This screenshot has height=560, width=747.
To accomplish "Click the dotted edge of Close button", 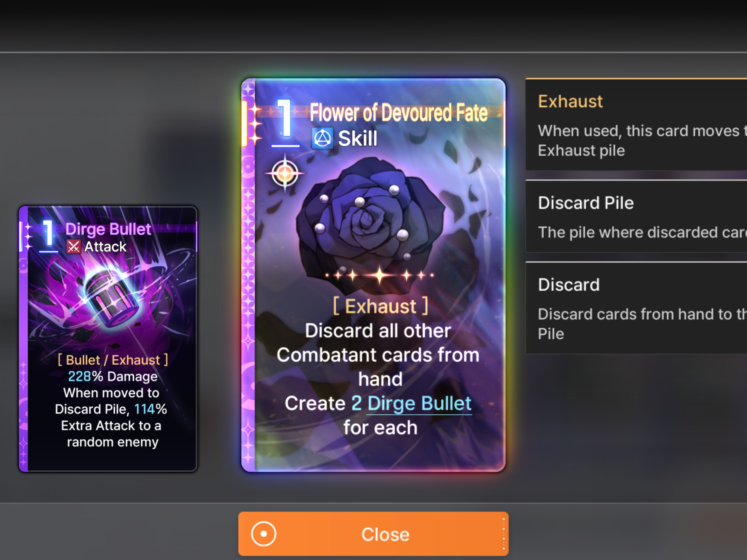I will [503, 534].
